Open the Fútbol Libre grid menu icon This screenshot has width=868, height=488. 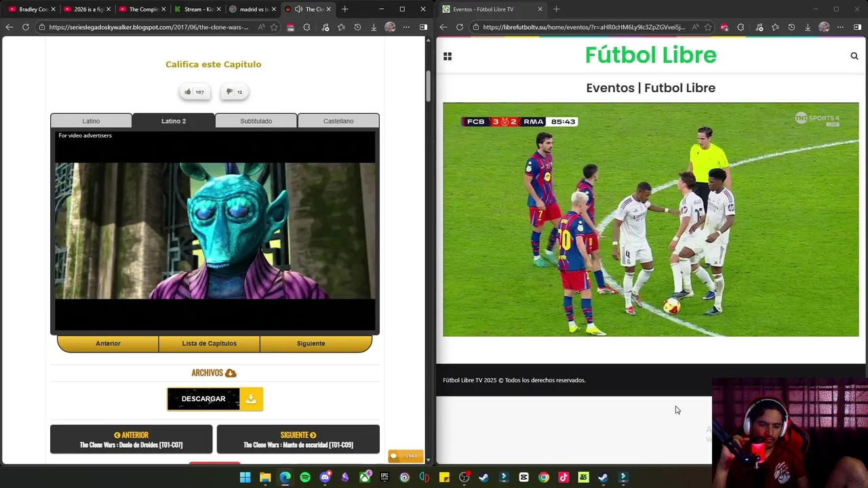[448, 56]
